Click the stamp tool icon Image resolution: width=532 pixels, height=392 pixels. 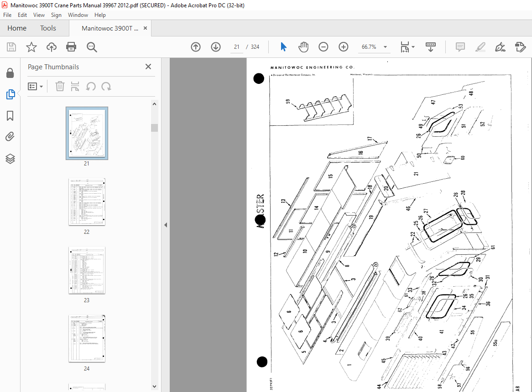click(520, 47)
